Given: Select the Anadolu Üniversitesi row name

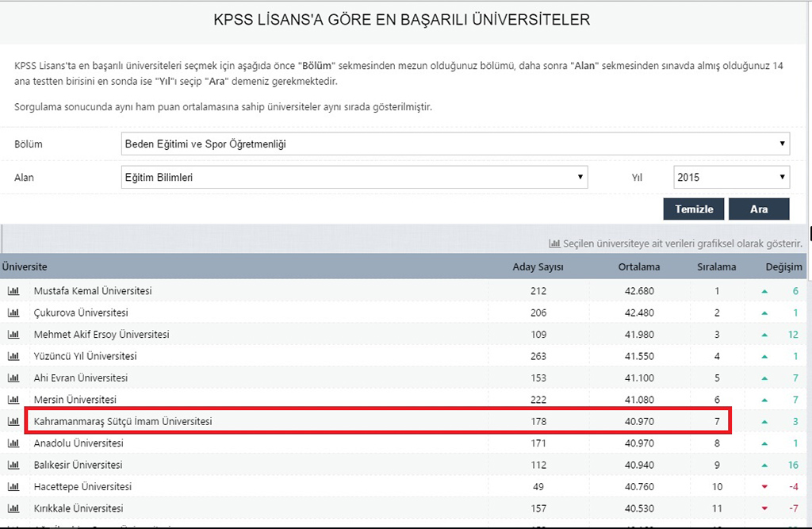Looking at the screenshot, I should pos(79,443).
